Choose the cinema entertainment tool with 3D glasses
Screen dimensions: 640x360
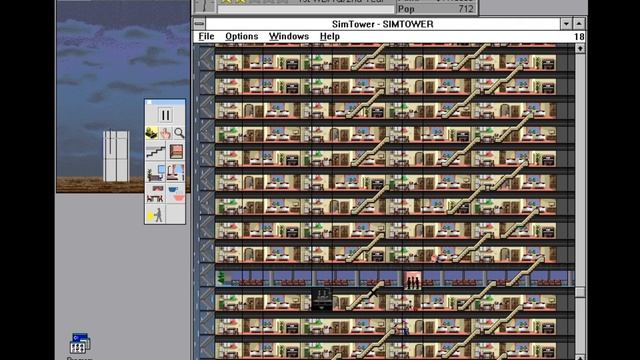tap(156, 193)
